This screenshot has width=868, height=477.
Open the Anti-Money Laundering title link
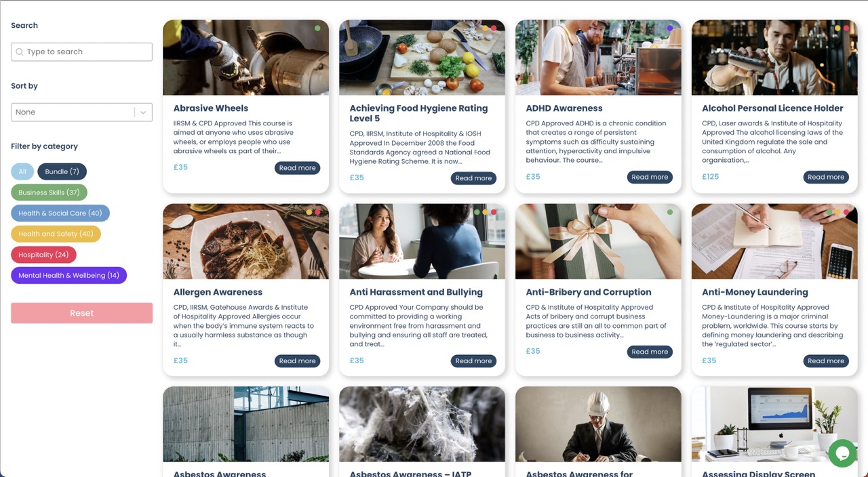click(x=755, y=293)
